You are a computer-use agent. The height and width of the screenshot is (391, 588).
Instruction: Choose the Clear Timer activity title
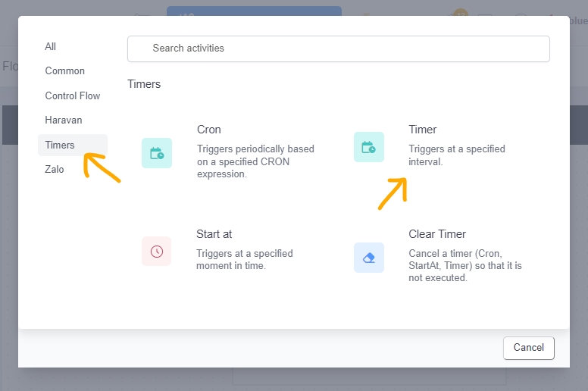coord(437,234)
